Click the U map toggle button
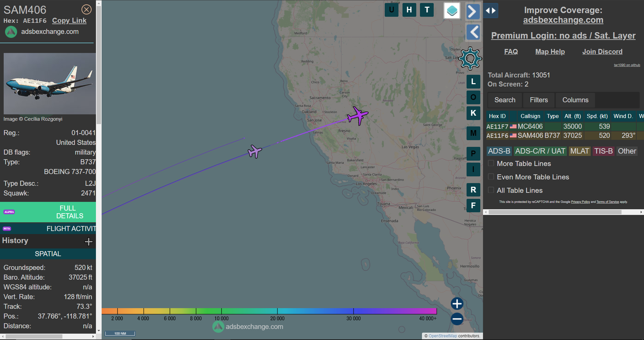 click(391, 10)
